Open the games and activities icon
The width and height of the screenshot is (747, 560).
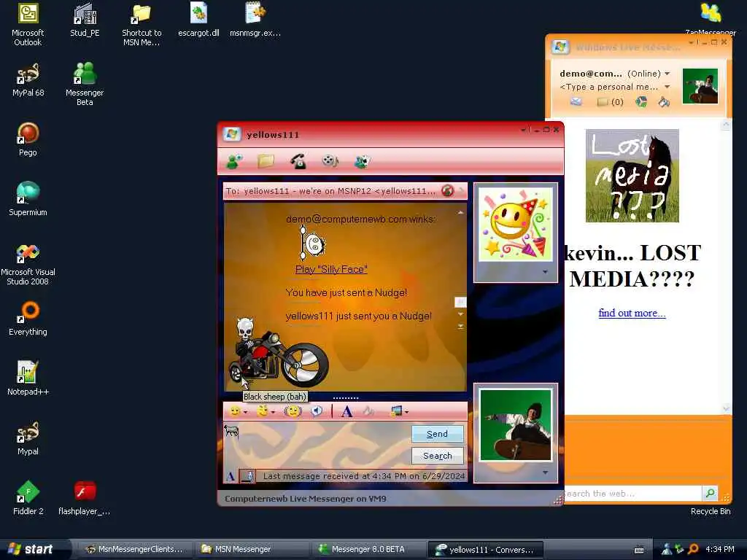coord(362,161)
